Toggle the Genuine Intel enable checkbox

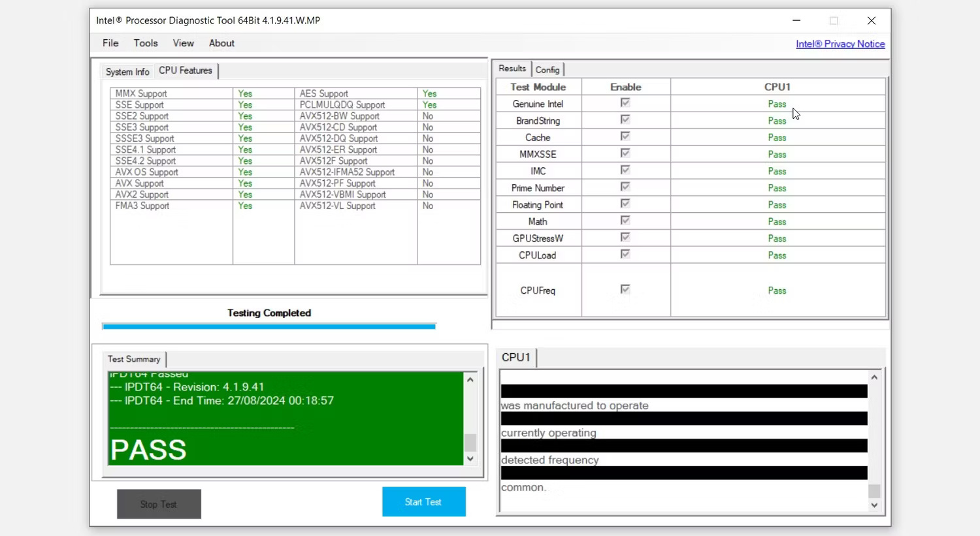625,103
